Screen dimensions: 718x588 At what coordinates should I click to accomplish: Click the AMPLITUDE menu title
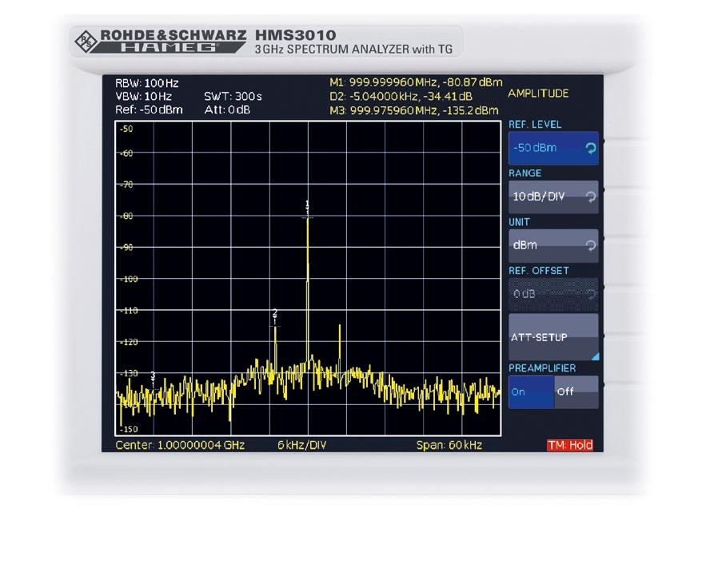(x=539, y=93)
